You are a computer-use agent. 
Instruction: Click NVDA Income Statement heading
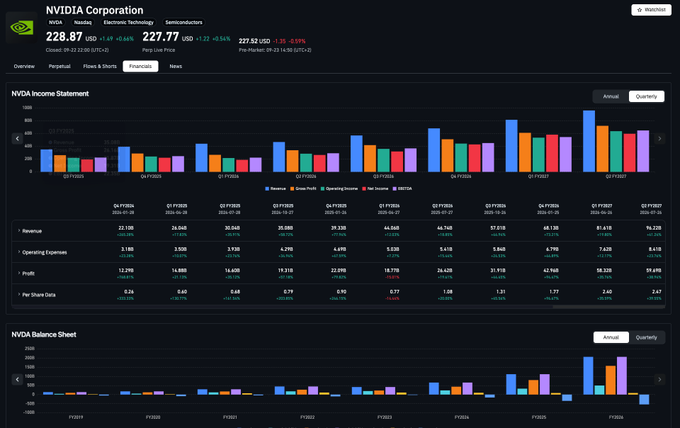coord(50,94)
